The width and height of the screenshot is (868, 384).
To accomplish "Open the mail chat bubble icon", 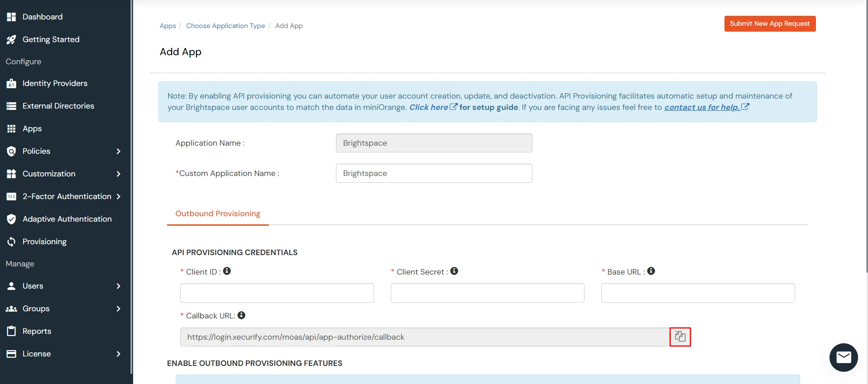I will (x=844, y=357).
